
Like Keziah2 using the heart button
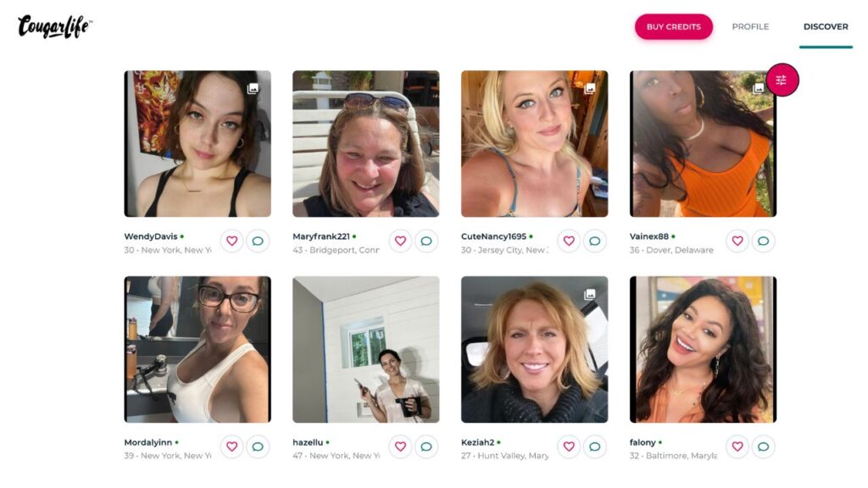[x=569, y=446]
